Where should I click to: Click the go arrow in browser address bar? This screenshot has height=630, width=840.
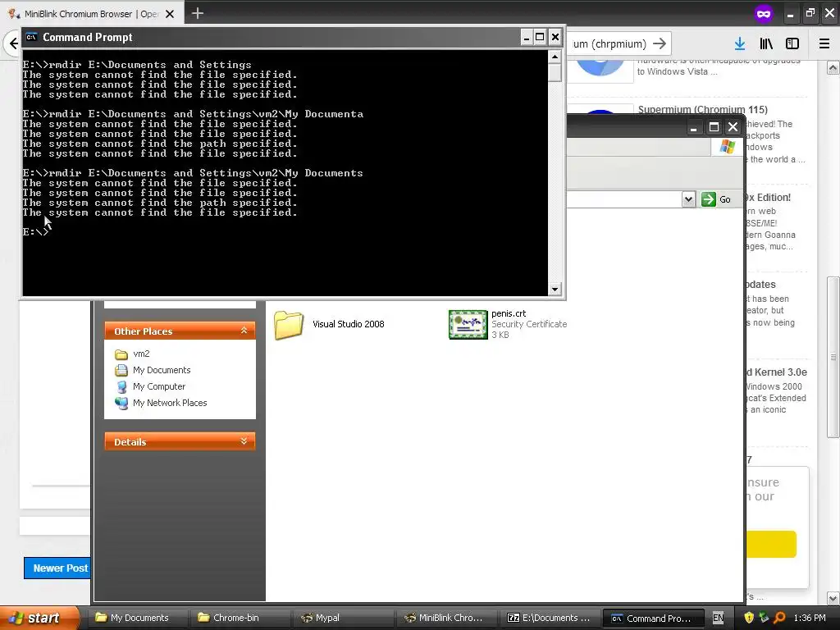tap(660, 44)
